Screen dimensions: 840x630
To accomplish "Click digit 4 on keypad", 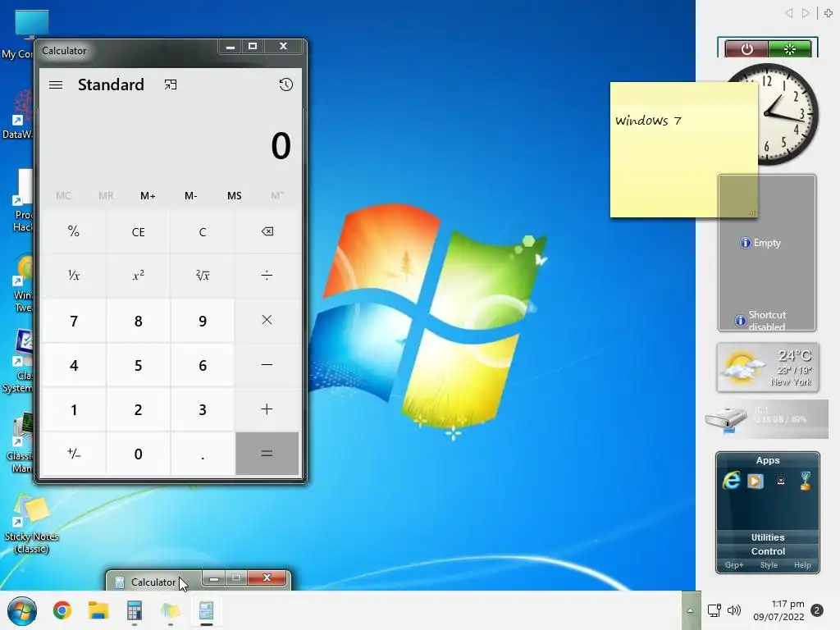I will [x=74, y=365].
